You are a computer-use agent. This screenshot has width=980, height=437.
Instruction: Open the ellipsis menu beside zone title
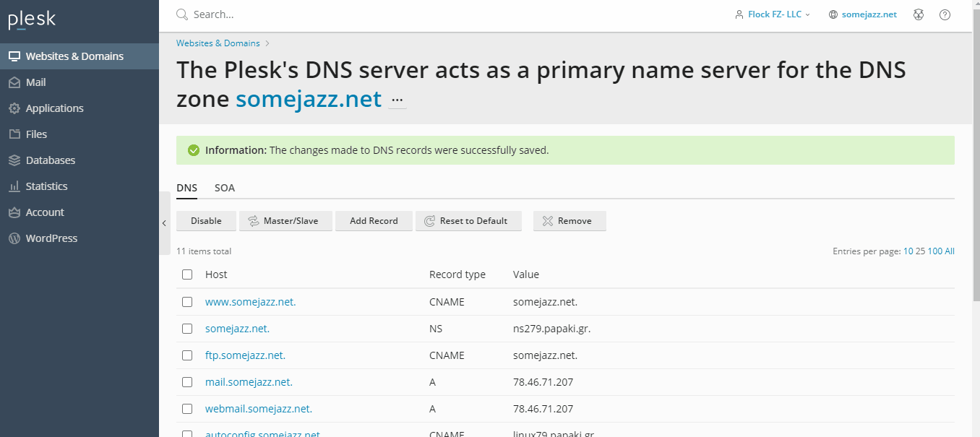[x=397, y=100]
